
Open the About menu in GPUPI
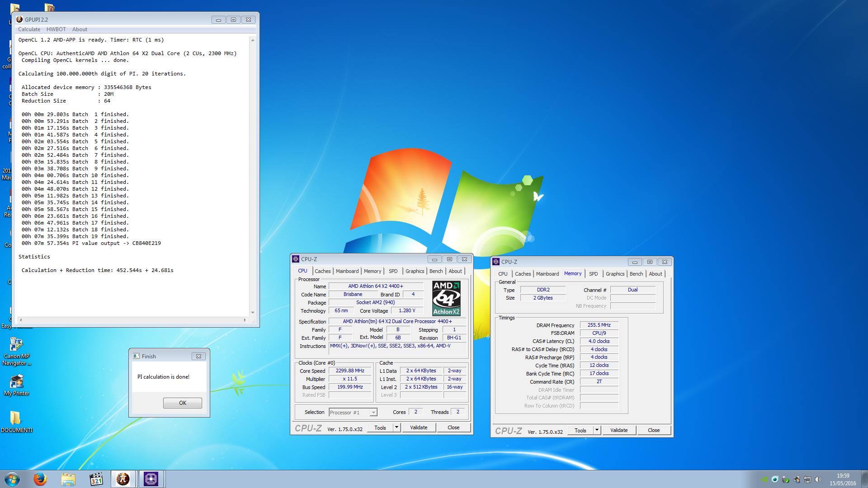tap(80, 29)
